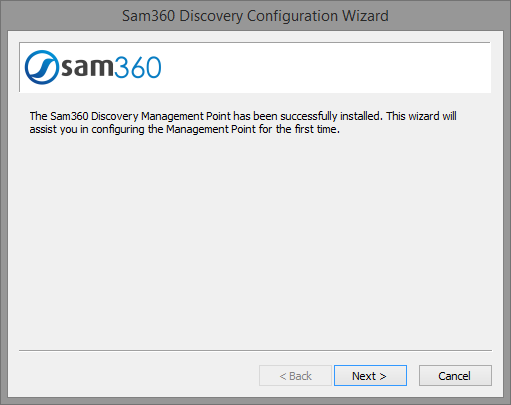
Task: Select the wizard title bar text
Action: point(255,16)
